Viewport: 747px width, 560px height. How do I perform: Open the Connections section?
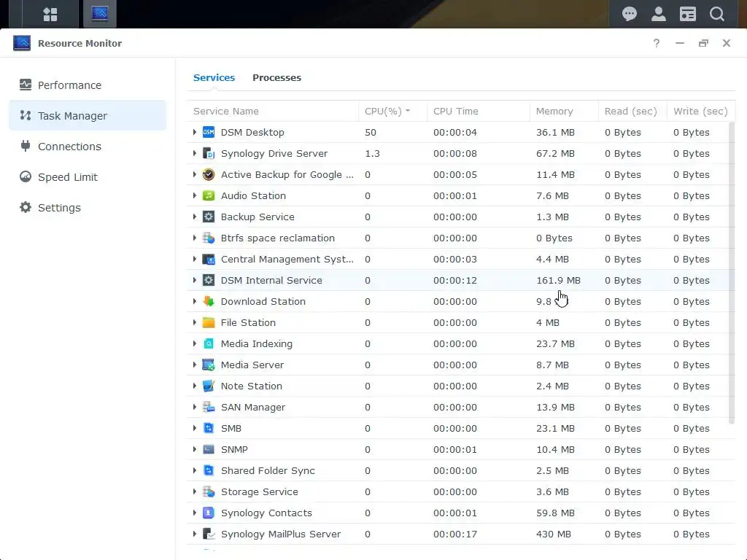tap(88, 146)
